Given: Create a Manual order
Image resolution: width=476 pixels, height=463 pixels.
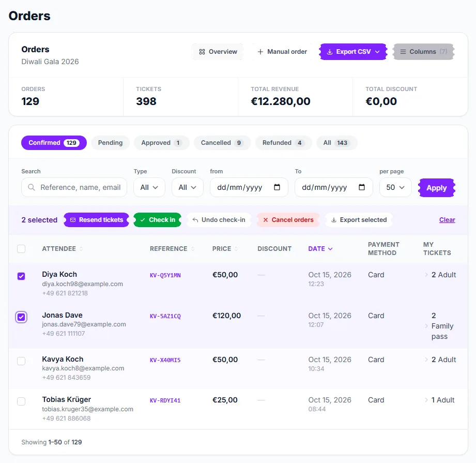Looking at the screenshot, I should coord(282,52).
